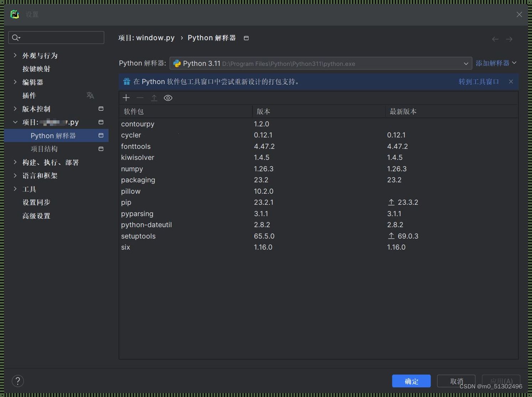Click the back navigation arrow
The height and width of the screenshot is (397, 532).
tap(495, 39)
